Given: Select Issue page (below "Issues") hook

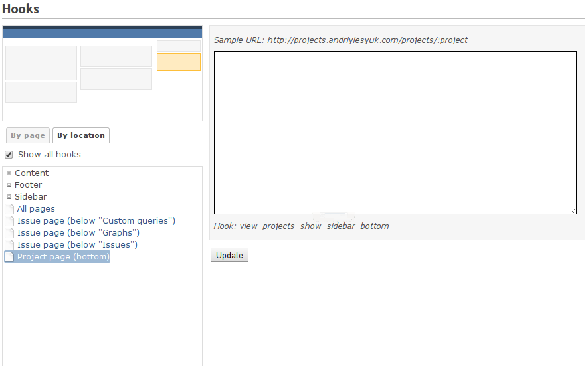Looking at the screenshot, I should 77,245.
